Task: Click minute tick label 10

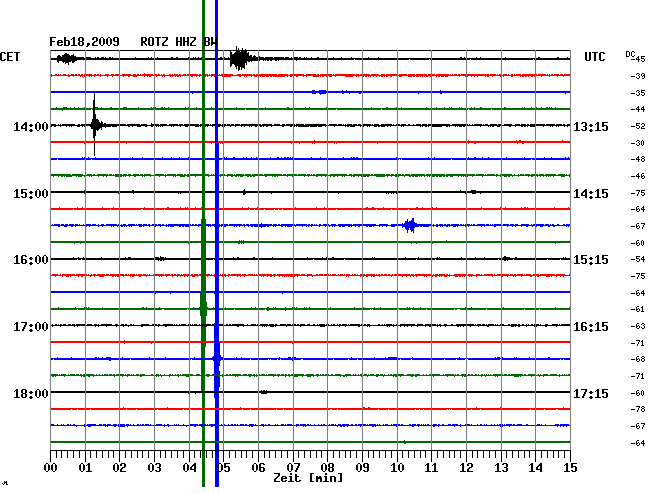Action: (397, 468)
